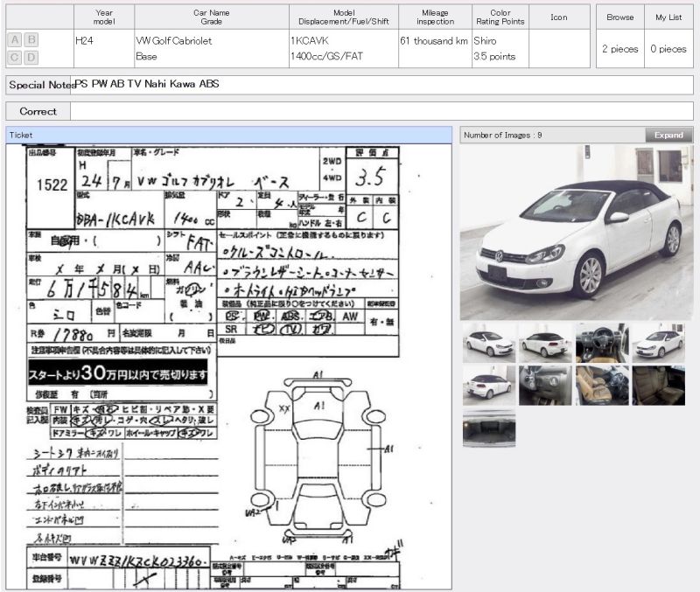Select the dashboard interior thumbnail
The width and height of the screenshot is (700, 592).
pos(602,343)
